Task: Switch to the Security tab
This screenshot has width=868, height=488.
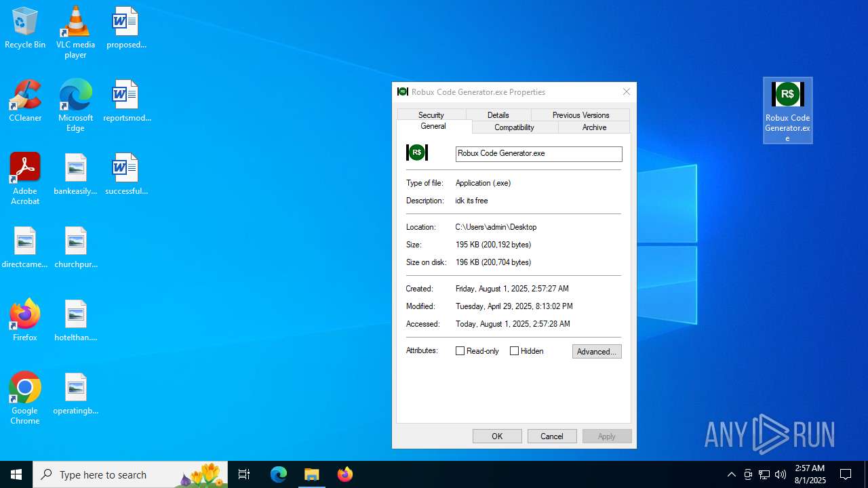Action: [x=431, y=115]
